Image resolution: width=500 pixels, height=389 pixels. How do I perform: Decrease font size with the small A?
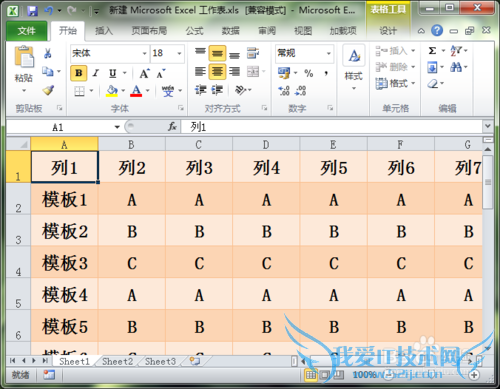click(160, 73)
